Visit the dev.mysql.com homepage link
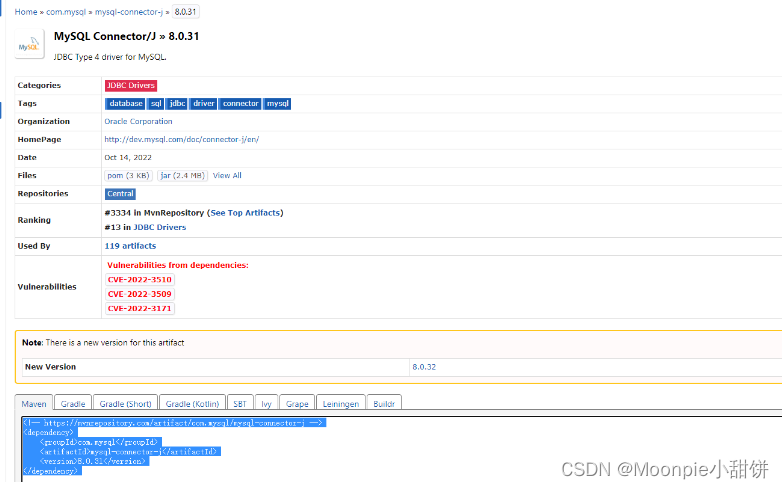Screen dimensions: 784x489 pos(182,140)
